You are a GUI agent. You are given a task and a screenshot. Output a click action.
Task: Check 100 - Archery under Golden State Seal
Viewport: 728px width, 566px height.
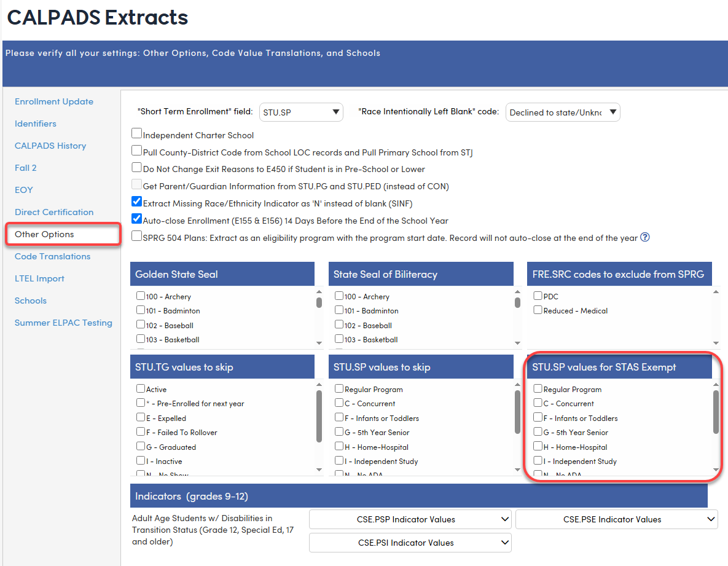141,296
